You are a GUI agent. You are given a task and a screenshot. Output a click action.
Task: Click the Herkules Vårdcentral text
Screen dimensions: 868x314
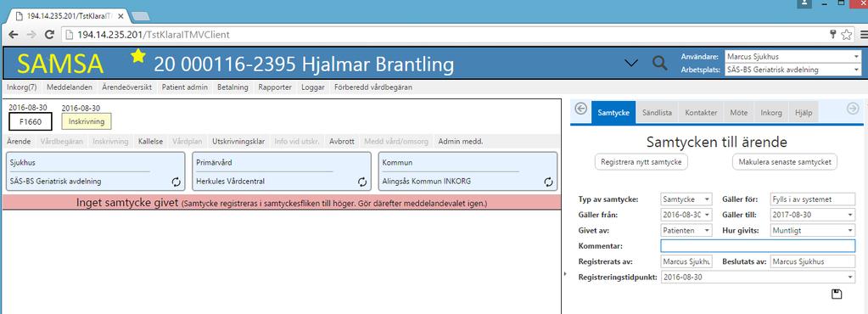[x=231, y=181]
